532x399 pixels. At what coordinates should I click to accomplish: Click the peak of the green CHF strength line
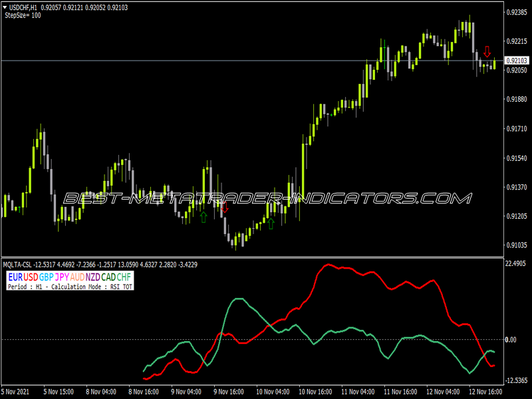point(239,299)
